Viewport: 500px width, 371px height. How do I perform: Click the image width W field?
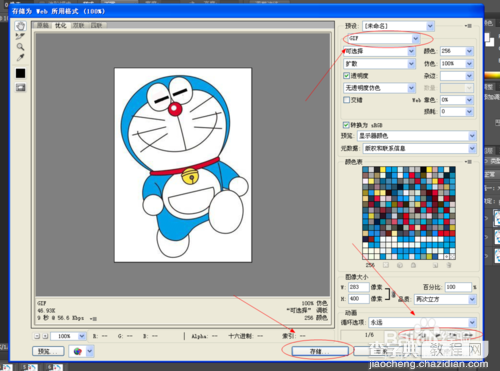pyautogui.click(x=359, y=287)
